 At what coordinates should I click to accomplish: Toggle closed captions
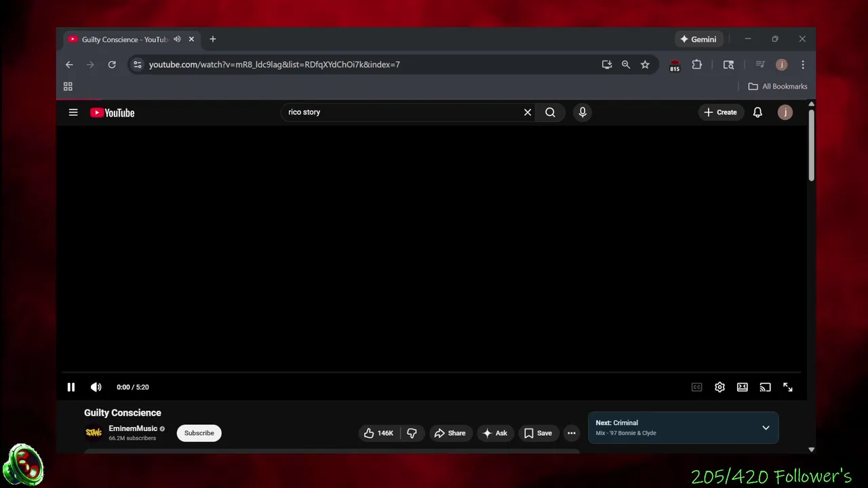pyautogui.click(x=697, y=387)
